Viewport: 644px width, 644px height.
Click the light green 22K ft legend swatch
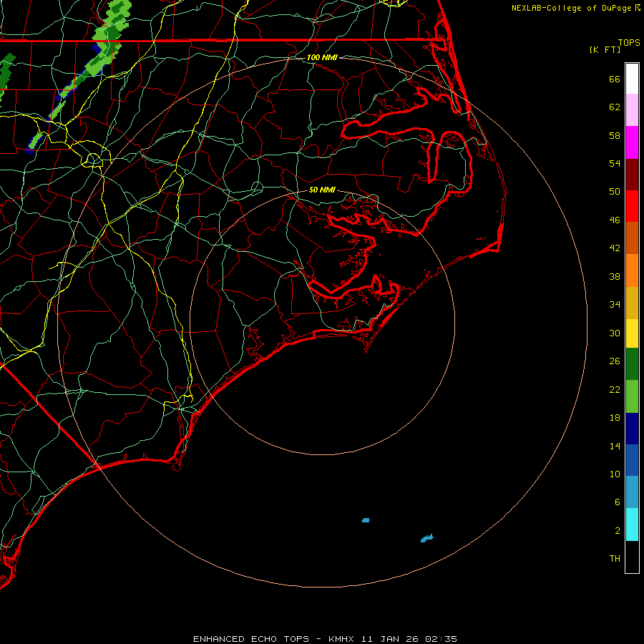tap(632, 396)
